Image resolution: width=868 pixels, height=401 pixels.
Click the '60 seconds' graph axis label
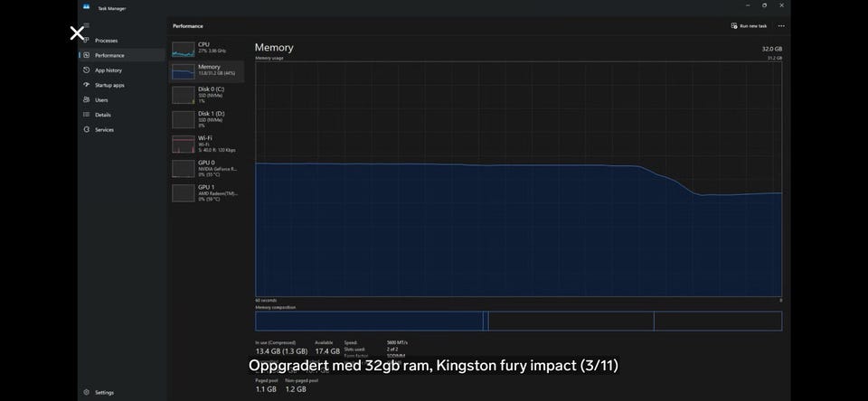pyautogui.click(x=266, y=301)
